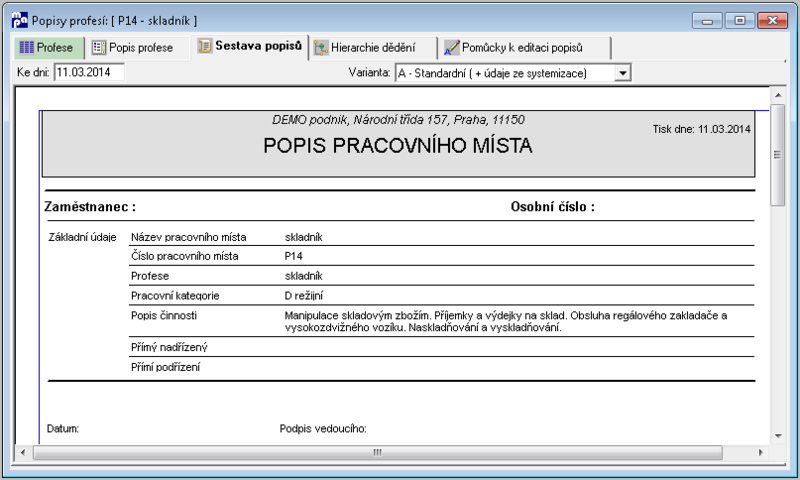This screenshot has width=800, height=480.
Task: Open the Varianta dropdown arrow
Action: click(622, 73)
